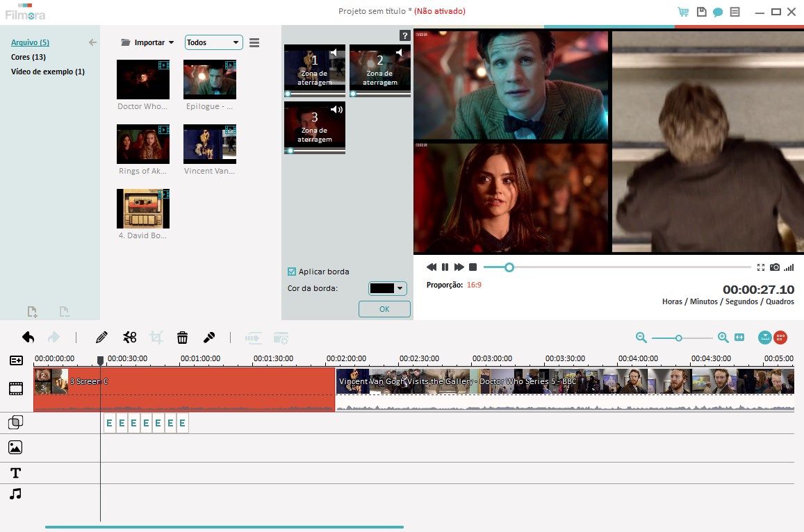Open the record voiceover microphone icon
The height and width of the screenshot is (532, 804).
tap(208, 338)
